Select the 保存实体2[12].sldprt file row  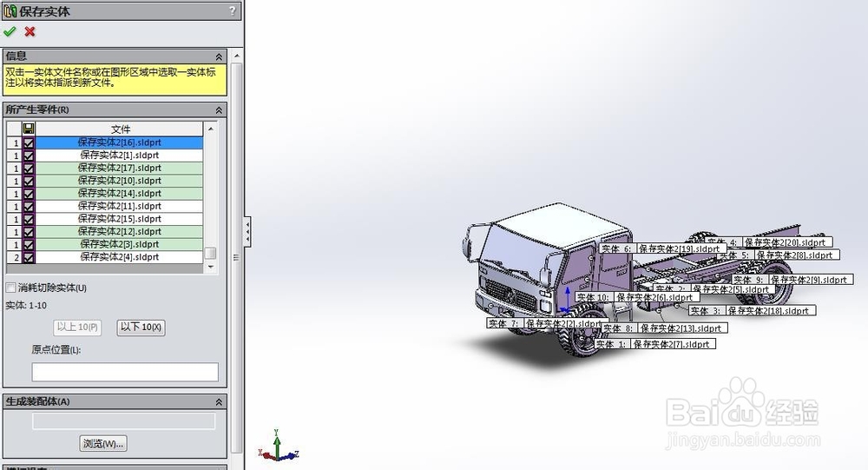pos(119,232)
